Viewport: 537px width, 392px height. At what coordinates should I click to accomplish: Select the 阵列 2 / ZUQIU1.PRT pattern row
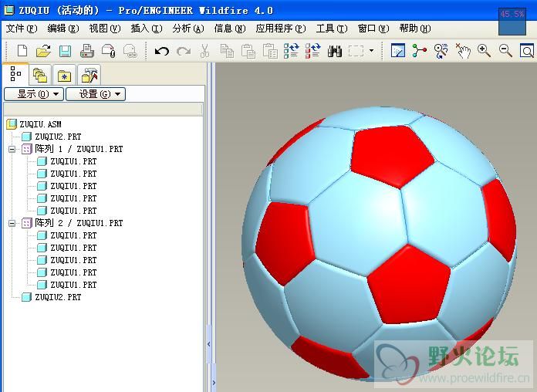tap(73, 223)
